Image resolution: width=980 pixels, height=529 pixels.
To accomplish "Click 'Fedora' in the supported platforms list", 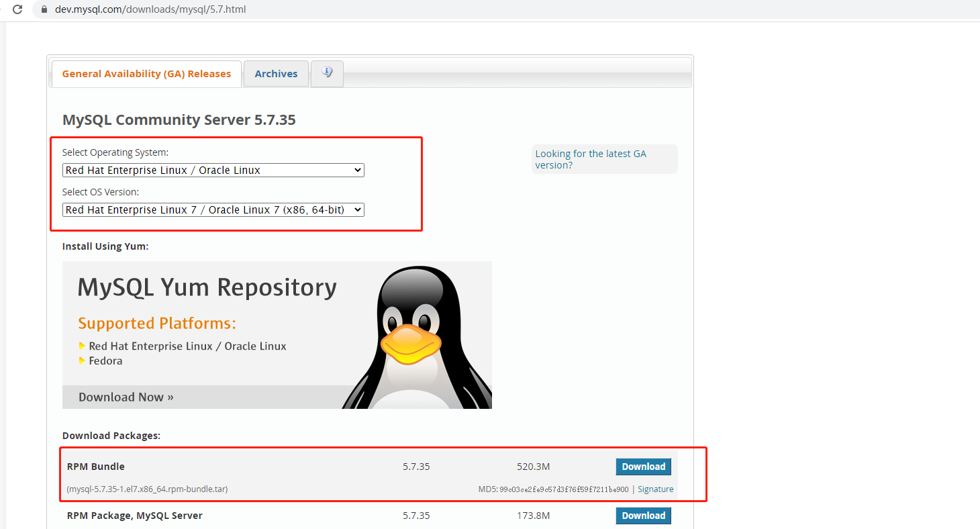I will (105, 361).
